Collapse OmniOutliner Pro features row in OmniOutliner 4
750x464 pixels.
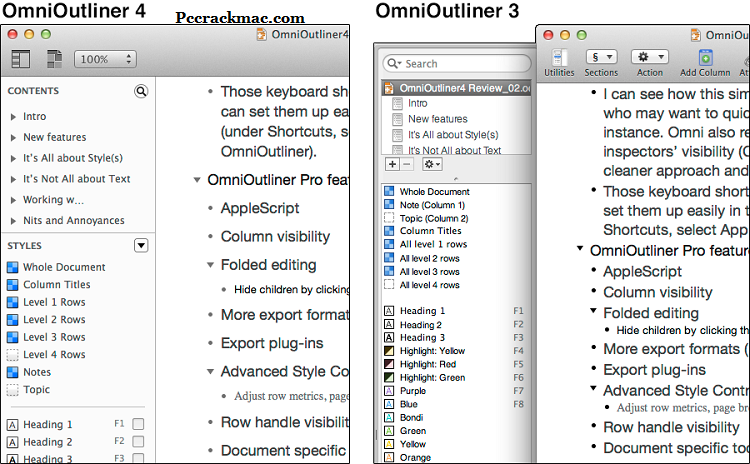[x=197, y=180]
